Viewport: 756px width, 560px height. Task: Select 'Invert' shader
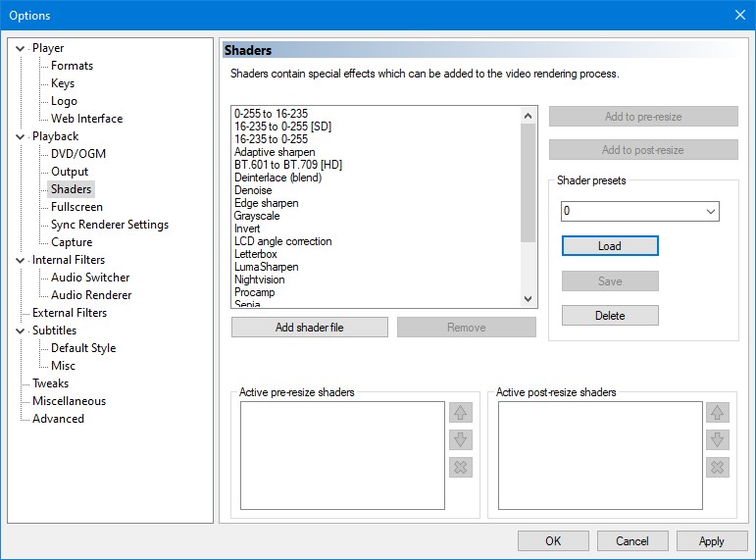(247, 229)
